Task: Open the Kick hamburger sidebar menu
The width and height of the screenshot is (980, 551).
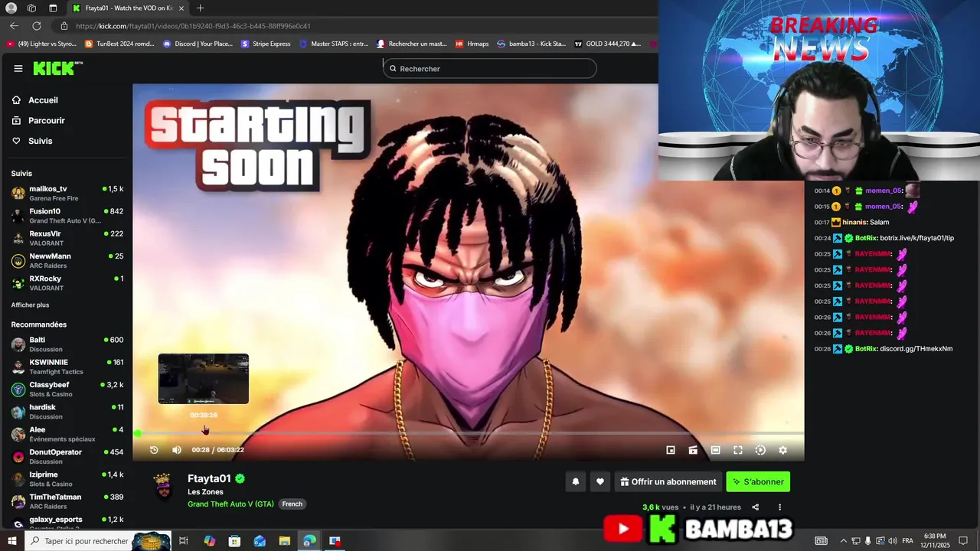Action: 18,68
